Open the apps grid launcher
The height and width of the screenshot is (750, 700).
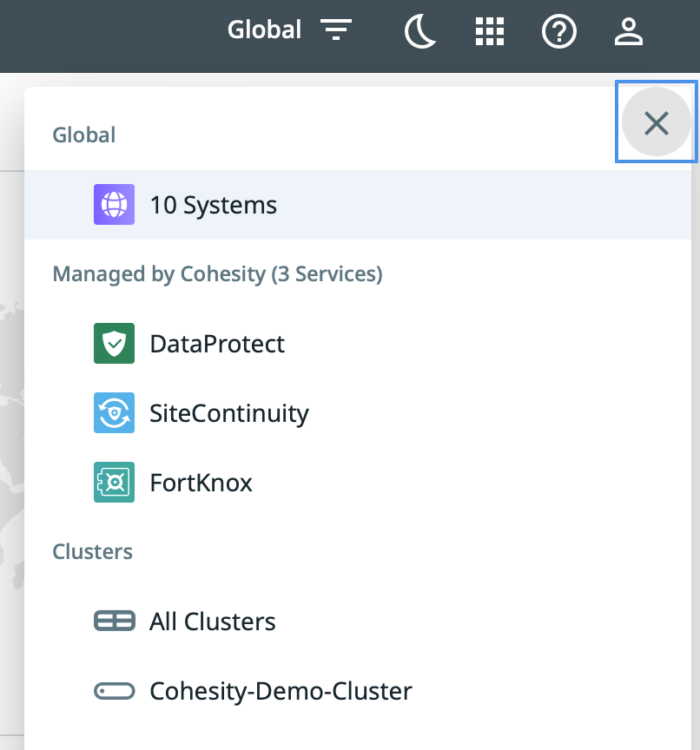[x=490, y=32]
